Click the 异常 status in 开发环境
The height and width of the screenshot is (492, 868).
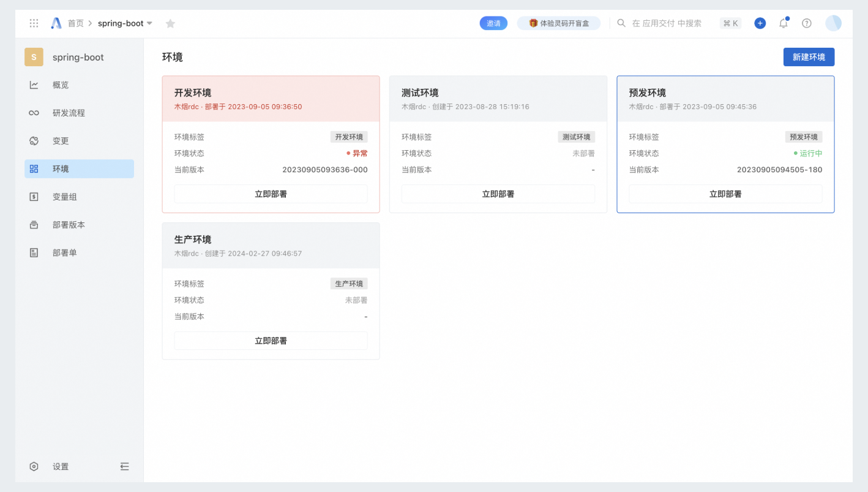click(x=357, y=154)
